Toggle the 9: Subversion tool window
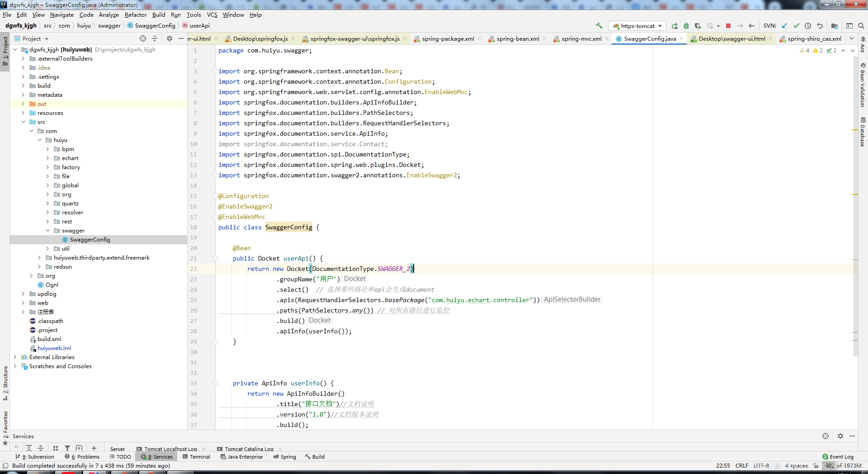 point(35,457)
